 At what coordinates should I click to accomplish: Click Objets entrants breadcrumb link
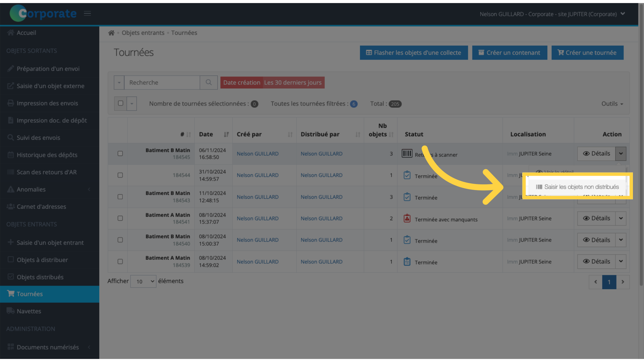click(143, 33)
